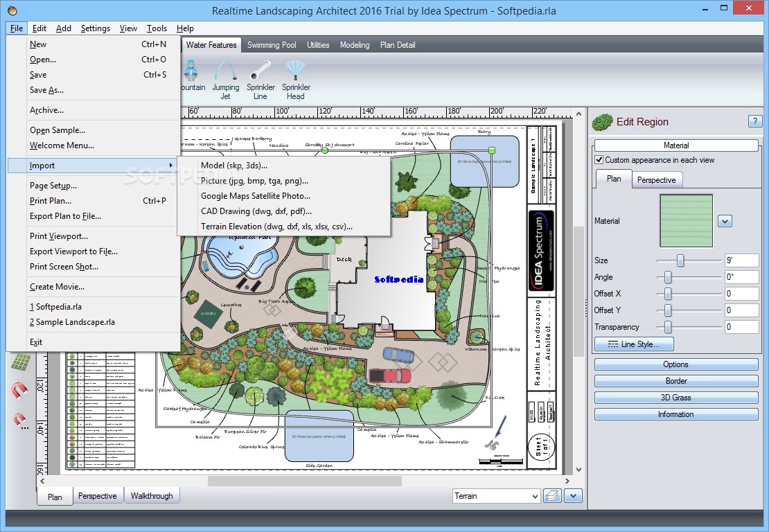Open the Material dropdown arrow
This screenshot has height=532, width=769.
pos(725,221)
